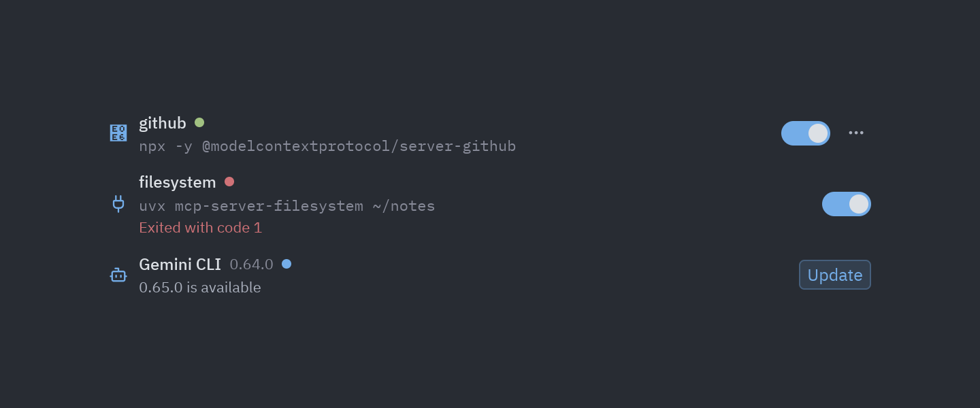This screenshot has height=408, width=980.
Task: Turn off the filesystem server toggle
Action: tap(847, 204)
